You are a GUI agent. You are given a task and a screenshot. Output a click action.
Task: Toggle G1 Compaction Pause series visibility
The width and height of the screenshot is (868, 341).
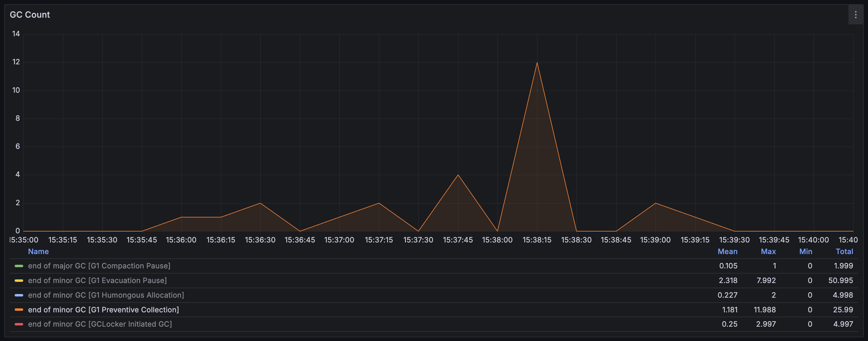click(x=99, y=266)
